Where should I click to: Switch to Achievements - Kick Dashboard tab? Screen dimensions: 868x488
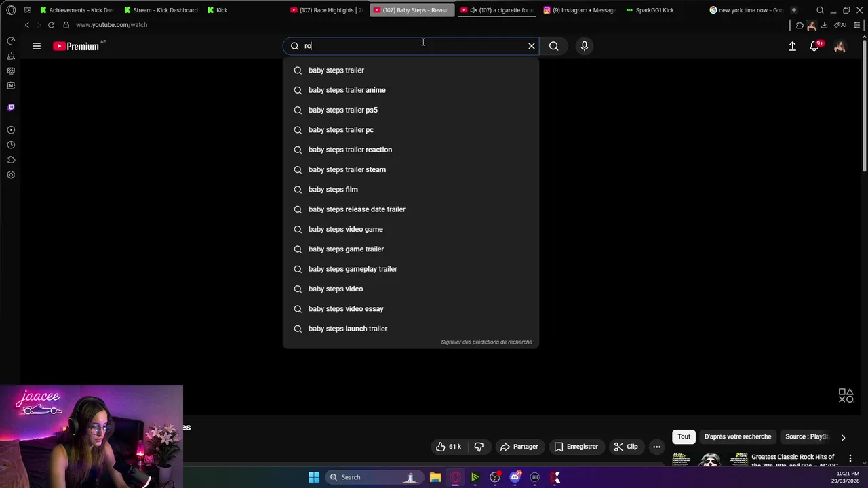point(76,10)
